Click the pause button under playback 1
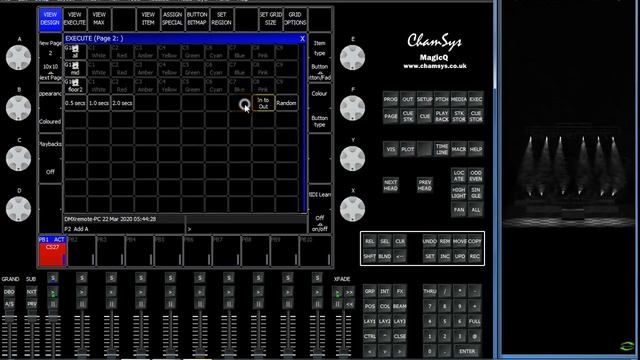This screenshot has height=360, width=640. pos(53,304)
